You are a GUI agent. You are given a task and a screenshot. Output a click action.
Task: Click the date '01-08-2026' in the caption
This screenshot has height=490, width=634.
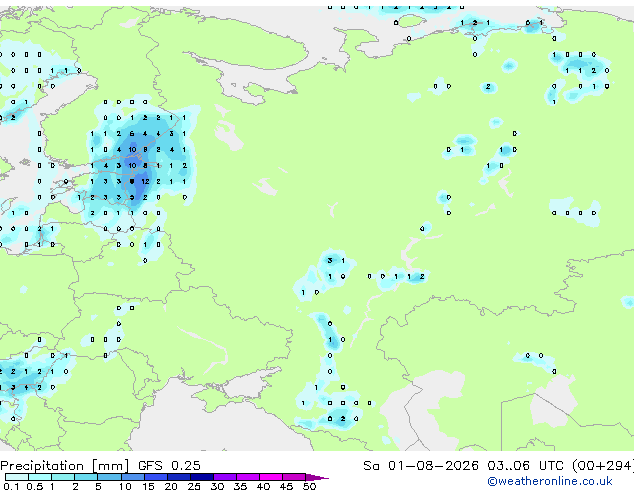pos(433,466)
